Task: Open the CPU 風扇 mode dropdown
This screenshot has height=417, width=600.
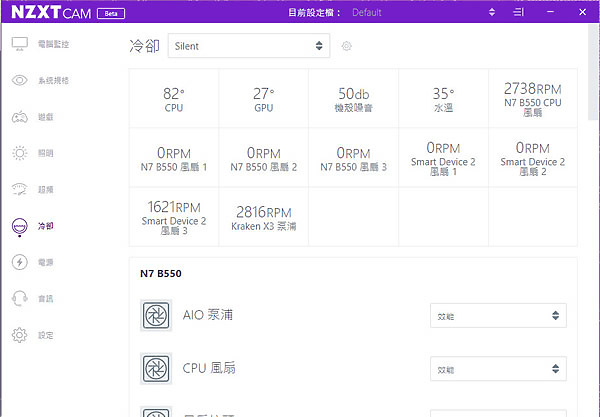Action: [x=498, y=369]
